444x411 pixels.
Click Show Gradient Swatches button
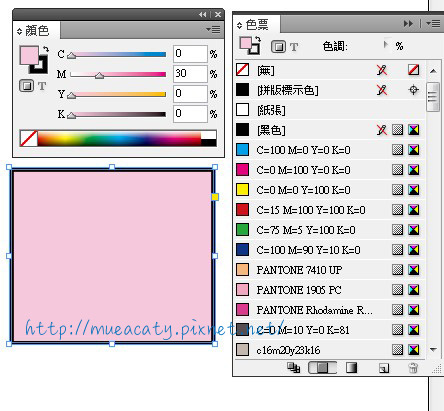351,368
